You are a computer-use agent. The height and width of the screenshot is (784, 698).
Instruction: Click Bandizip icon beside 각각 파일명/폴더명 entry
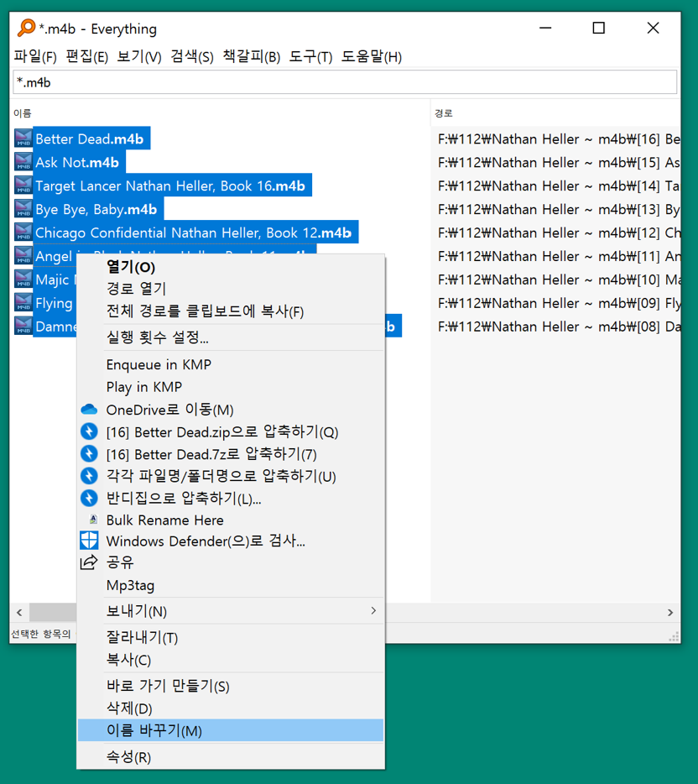coord(89,475)
